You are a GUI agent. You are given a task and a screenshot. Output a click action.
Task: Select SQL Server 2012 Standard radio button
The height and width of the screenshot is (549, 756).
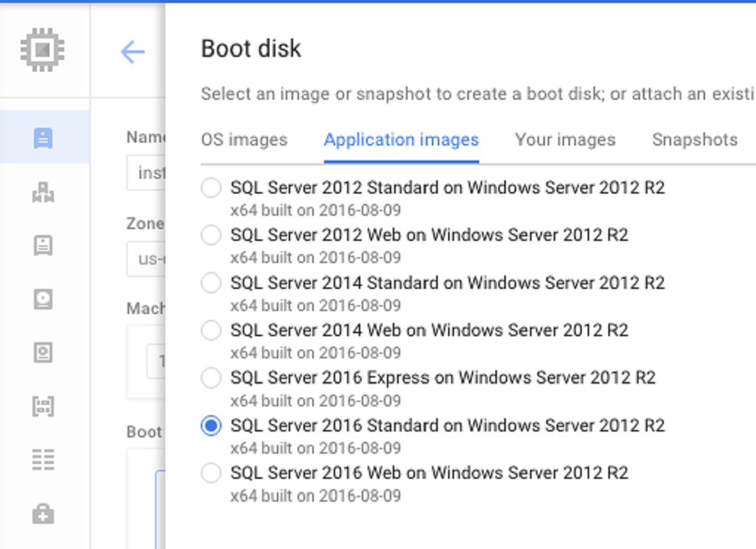pyautogui.click(x=211, y=188)
